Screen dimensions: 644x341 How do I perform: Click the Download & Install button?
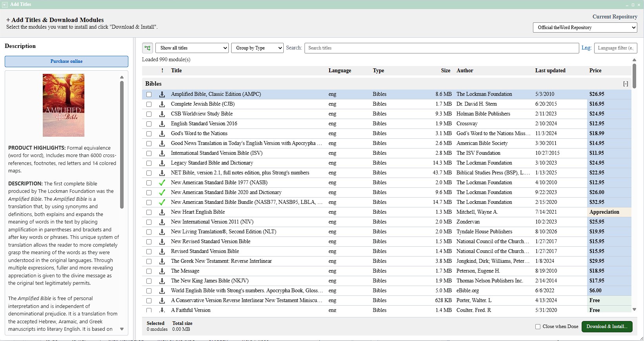pos(607,326)
